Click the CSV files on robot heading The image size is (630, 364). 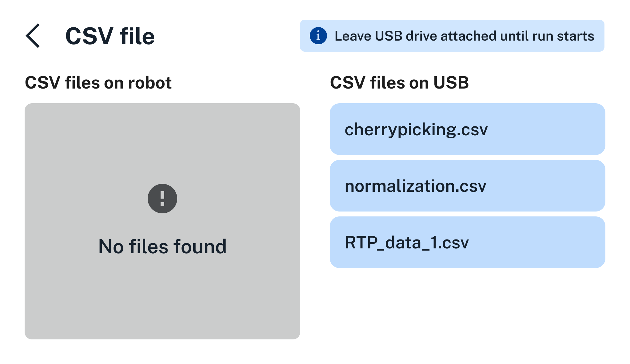point(98,82)
